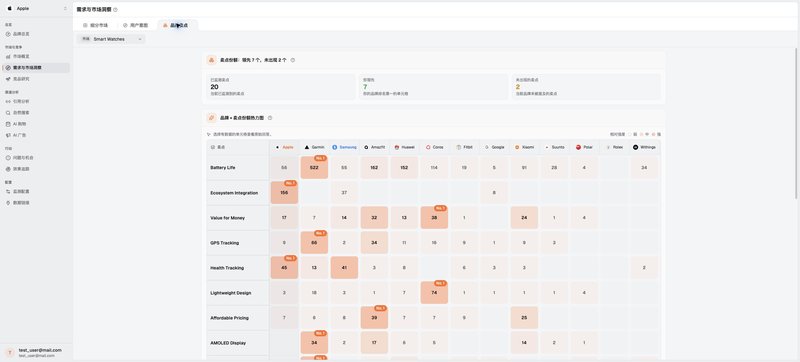The height and width of the screenshot is (362, 800).
Task: Expand the Smart Watches market dropdown
Action: [x=111, y=39]
